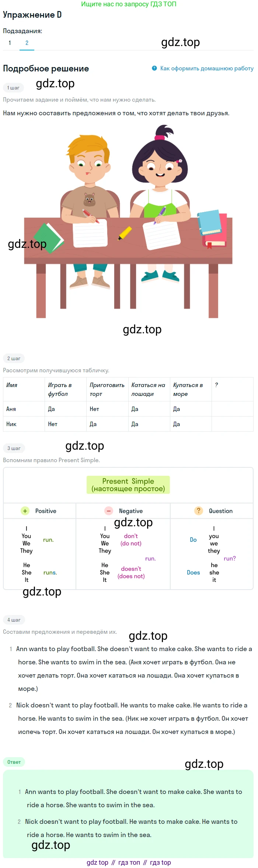Click the 'гдз top' footer link

160,862
